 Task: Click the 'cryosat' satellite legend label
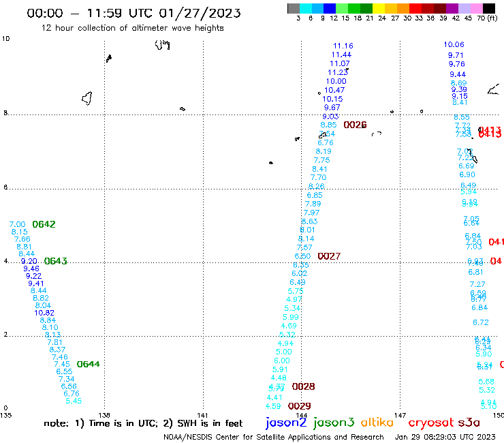(430, 423)
